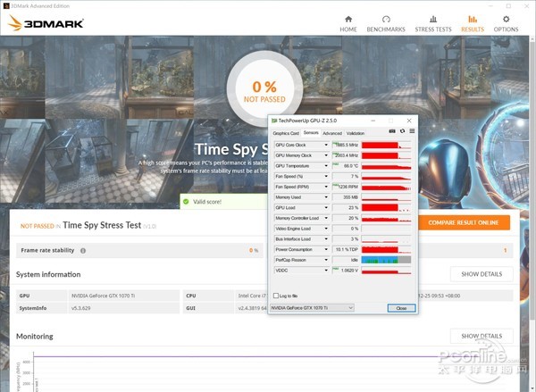
Task: Open the Home section house icon
Action: [348, 19]
